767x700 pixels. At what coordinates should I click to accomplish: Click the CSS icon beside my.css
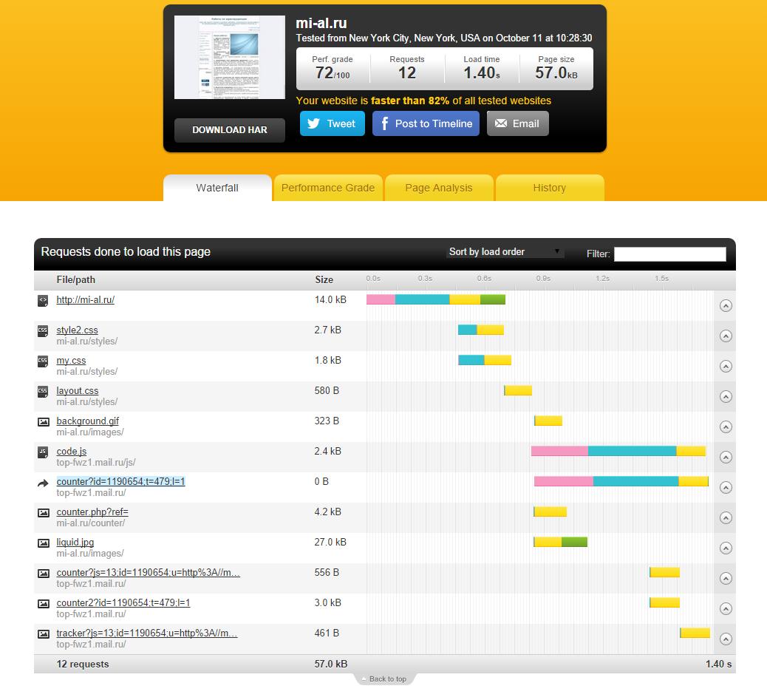coord(43,361)
